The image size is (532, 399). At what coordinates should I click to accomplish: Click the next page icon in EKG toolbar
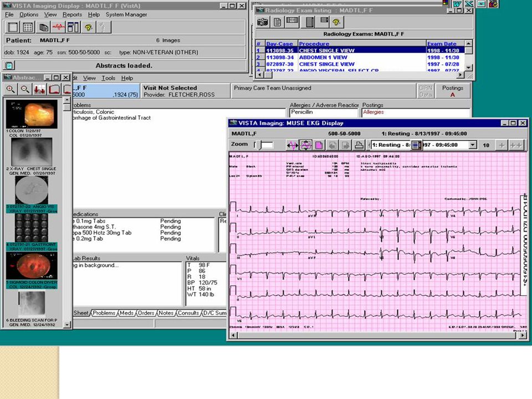tap(345, 145)
